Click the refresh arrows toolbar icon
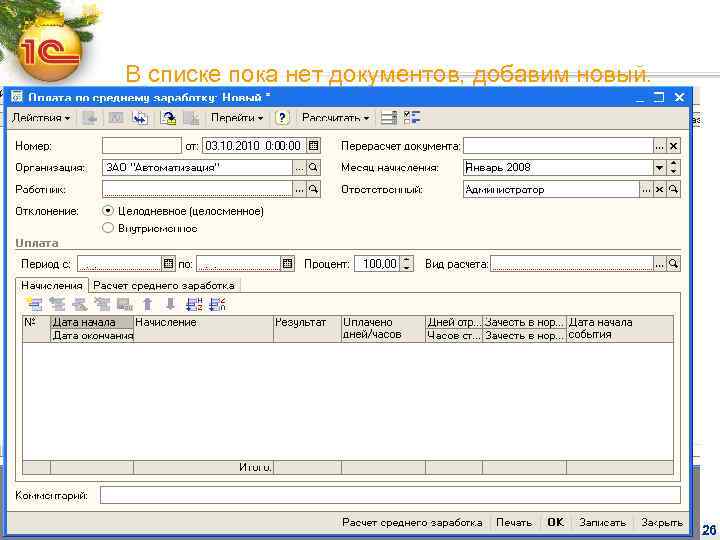The height and width of the screenshot is (540, 720). 140,118
